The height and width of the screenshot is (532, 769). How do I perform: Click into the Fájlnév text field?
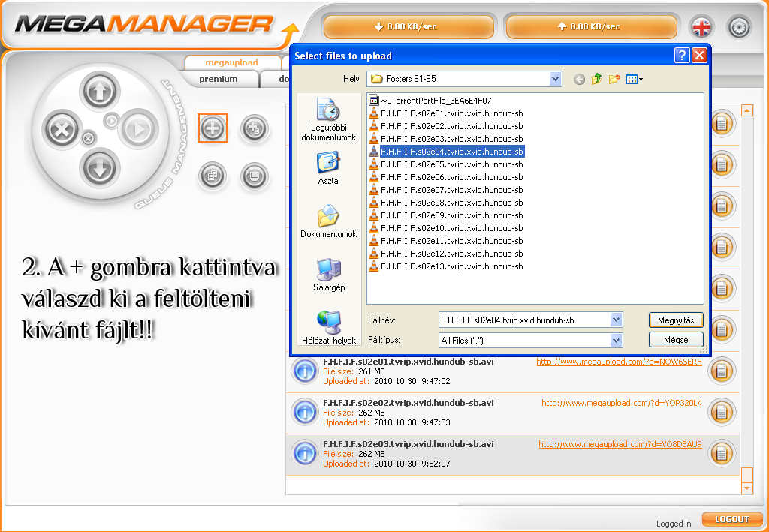click(524, 320)
